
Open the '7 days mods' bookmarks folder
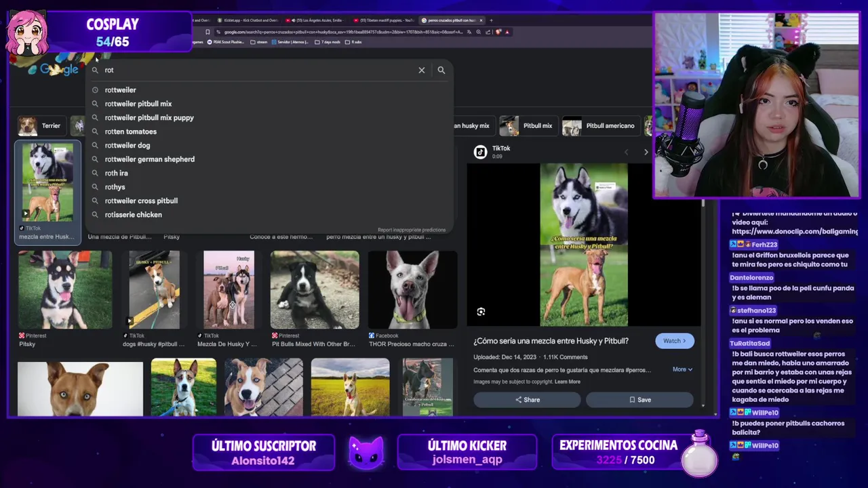[328, 42]
